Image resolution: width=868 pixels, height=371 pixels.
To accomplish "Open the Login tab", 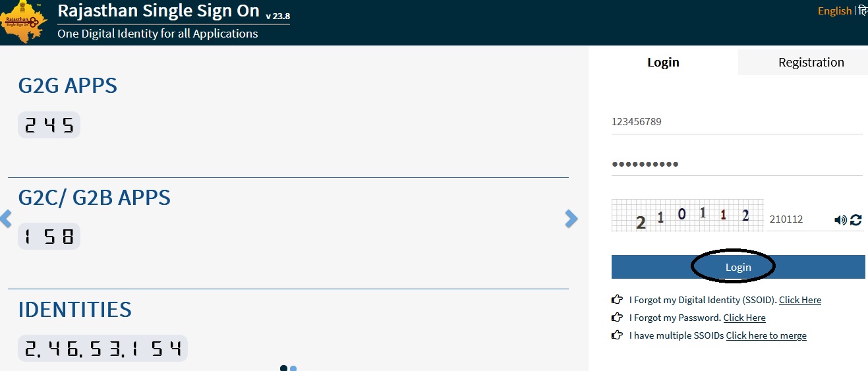I will [663, 62].
